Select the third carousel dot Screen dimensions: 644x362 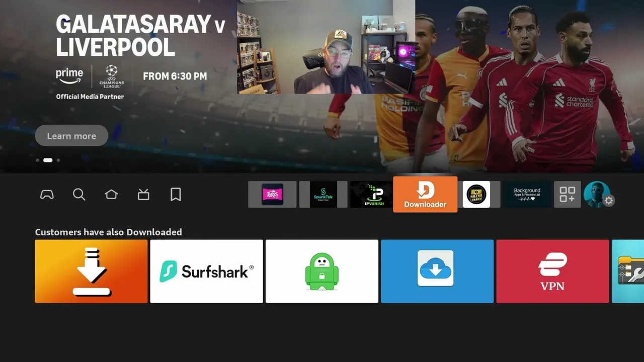[58, 160]
